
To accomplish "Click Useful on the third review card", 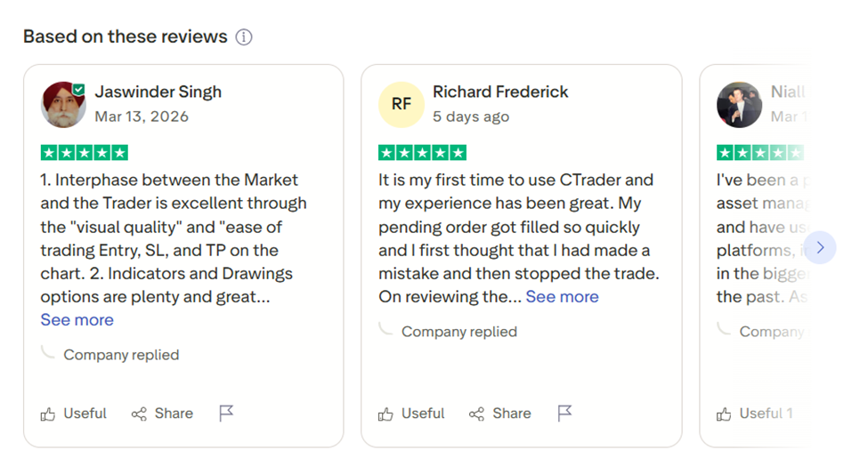I will coord(754,414).
